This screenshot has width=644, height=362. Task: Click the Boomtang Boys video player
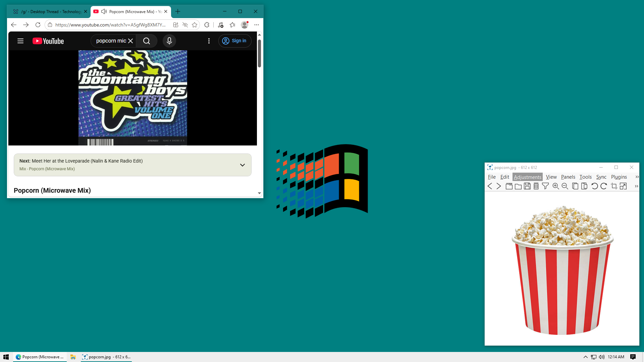point(132,98)
